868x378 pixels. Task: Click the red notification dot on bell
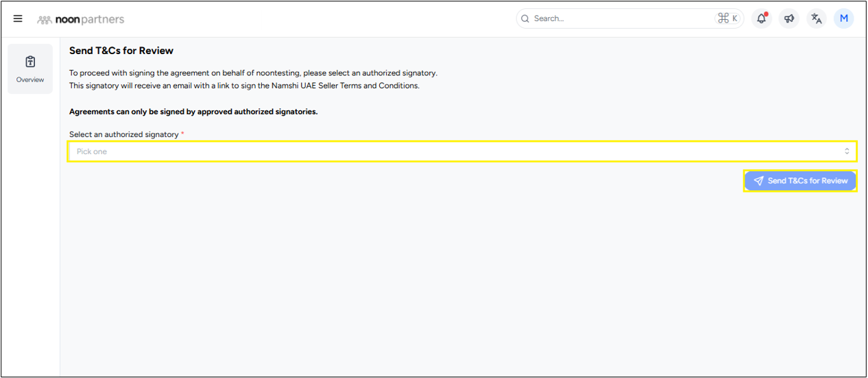click(x=766, y=14)
